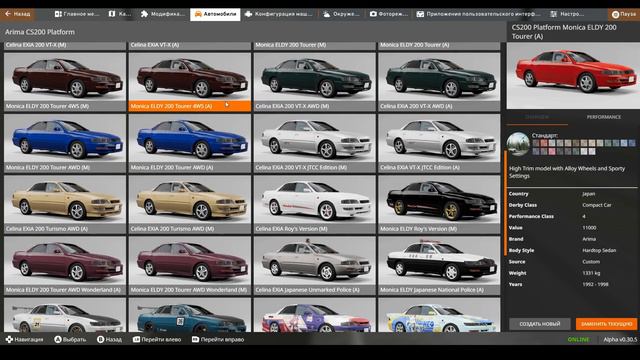
Task: Open the map tab labeled Ка...
Action: click(120, 14)
